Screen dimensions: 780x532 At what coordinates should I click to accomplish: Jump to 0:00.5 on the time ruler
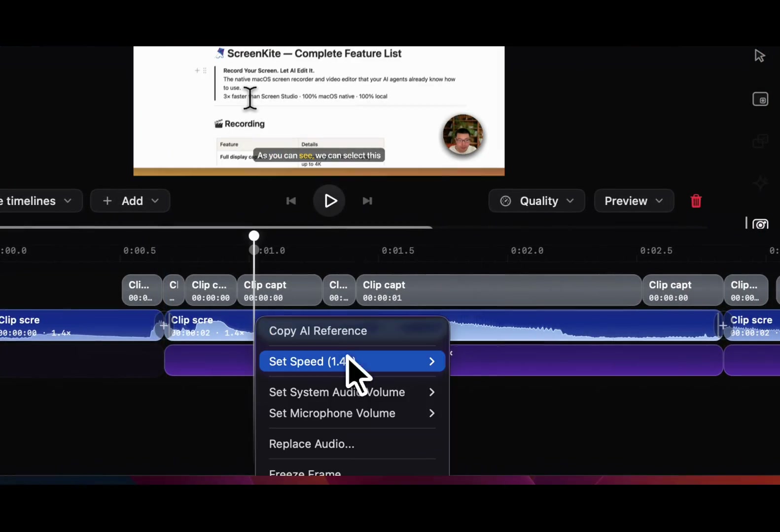[x=140, y=251]
